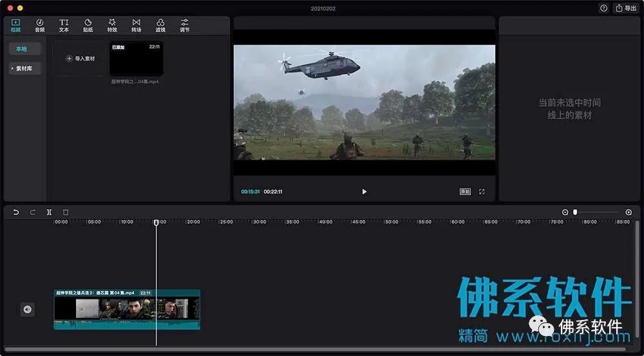Screen dimensions: 644x356
Task: Mute the video track audio
Action: [28, 309]
